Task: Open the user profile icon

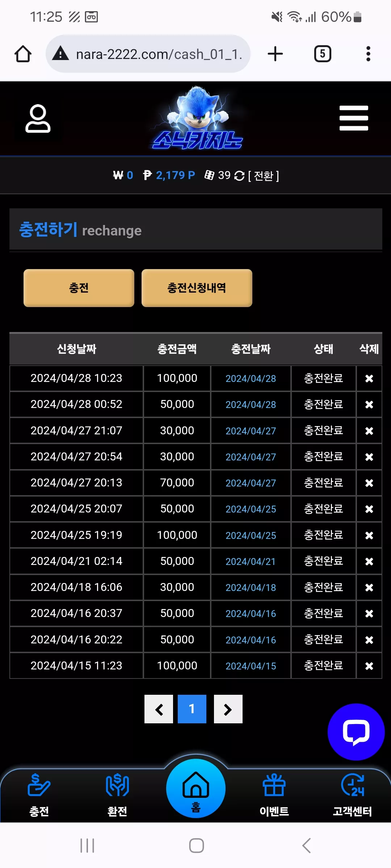Action: [x=38, y=118]
